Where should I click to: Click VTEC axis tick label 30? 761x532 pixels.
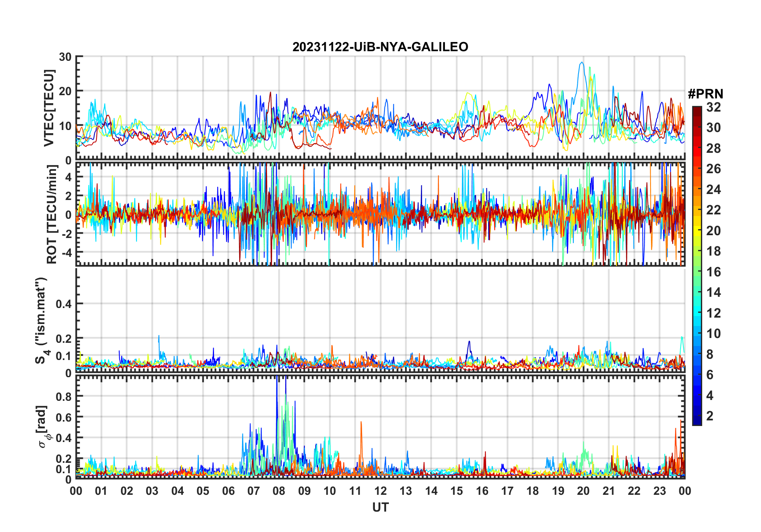point(65,57)
